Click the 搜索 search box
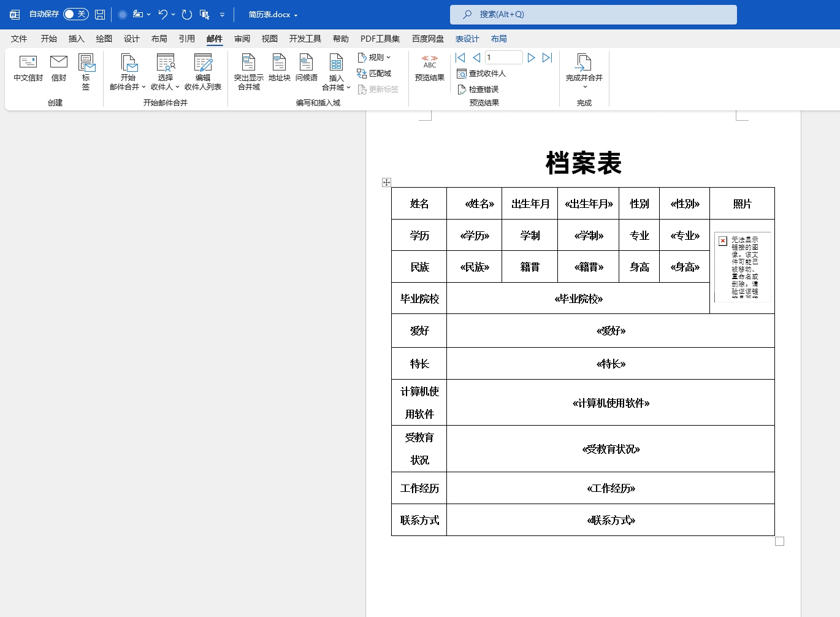Viewport: 840px width, 617px height. pyautogui.click(x=594, y=15)
